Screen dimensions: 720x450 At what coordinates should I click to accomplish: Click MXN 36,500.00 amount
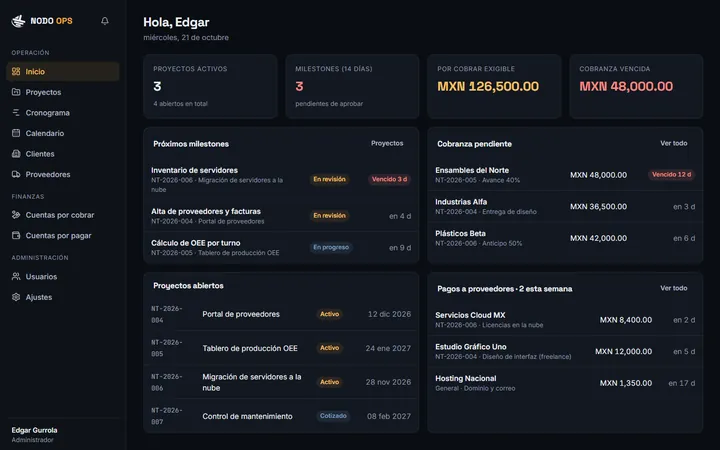click(x=598, y=207)
